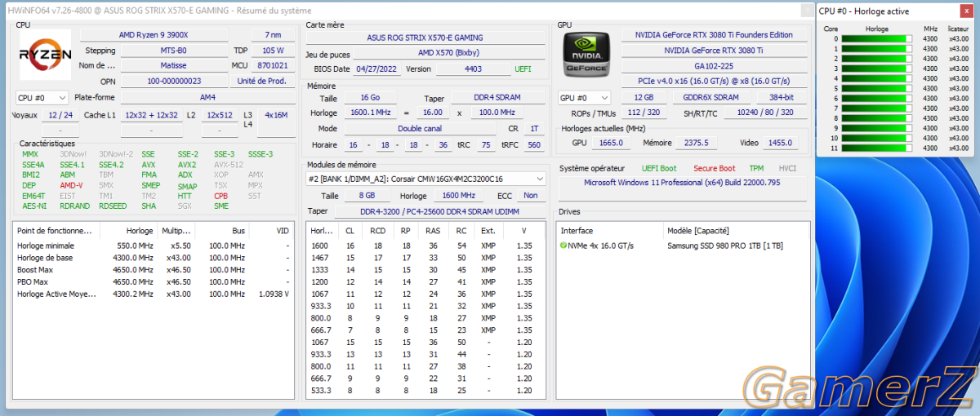The width and height of the screenshot is (980, 416).
Task: Click the GA102-225 GPU chip field
Action: pos(715,65)
